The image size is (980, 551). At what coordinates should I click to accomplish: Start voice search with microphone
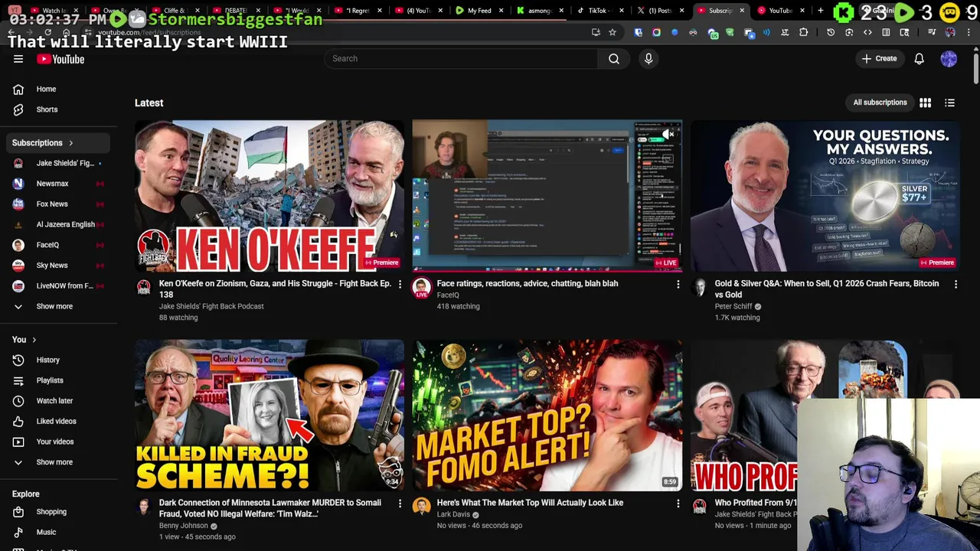point(648,58)
